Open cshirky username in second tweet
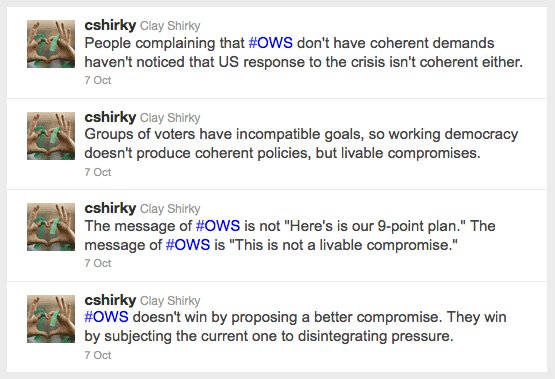This screenshot has width=555, height=379. [x=110, y=117]
